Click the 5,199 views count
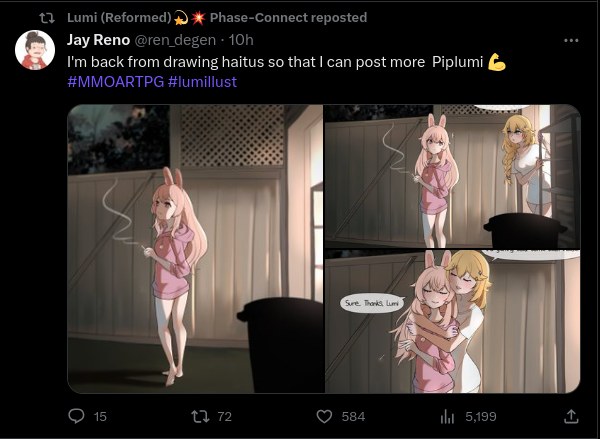 (x=480, y=416)
